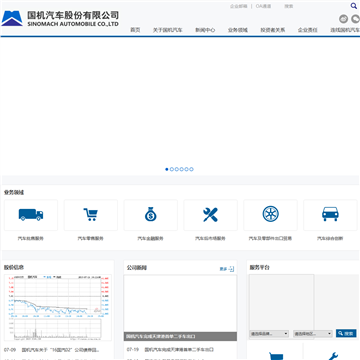The height and width of the screenshot is (360, 360).
Task: Click the cart icon below the service platform
Action: point(276,356)
